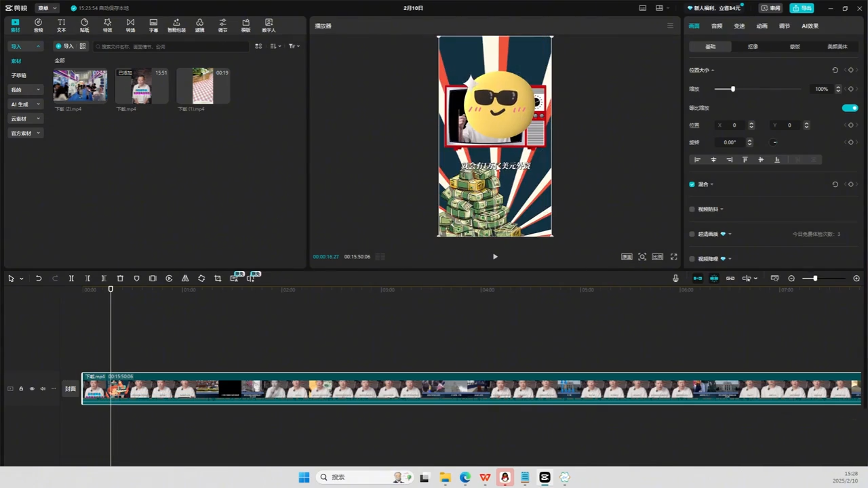The width and height of the screenshot is (868, 488).
Task: Click the 新人福利 promotion banner
Action: coord(715,8)
